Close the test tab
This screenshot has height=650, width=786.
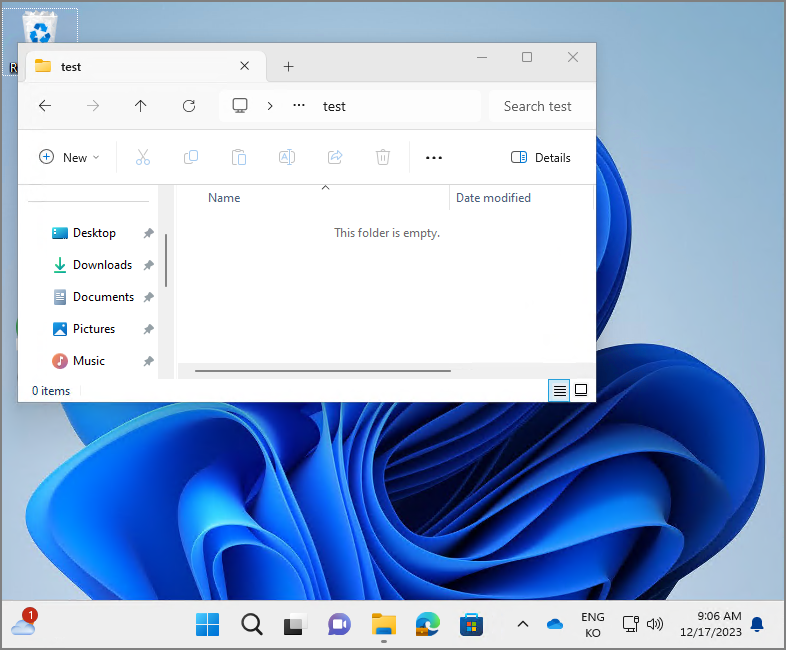coord(245,66)
